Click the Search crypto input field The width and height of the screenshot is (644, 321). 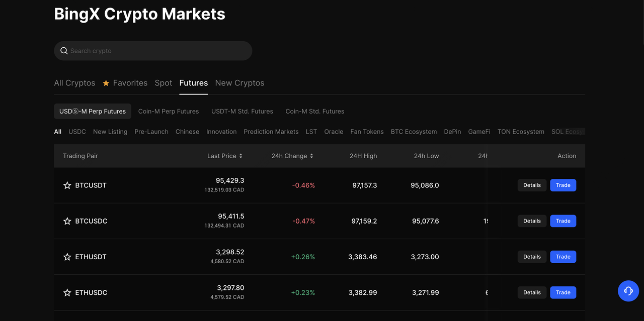tap(156, 51)
